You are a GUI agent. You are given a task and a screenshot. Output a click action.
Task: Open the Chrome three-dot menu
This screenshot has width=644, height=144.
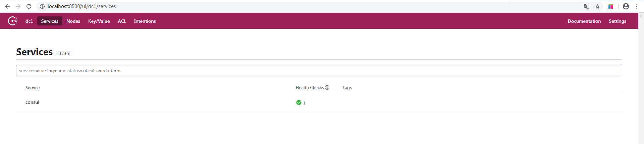pos(637,6)
